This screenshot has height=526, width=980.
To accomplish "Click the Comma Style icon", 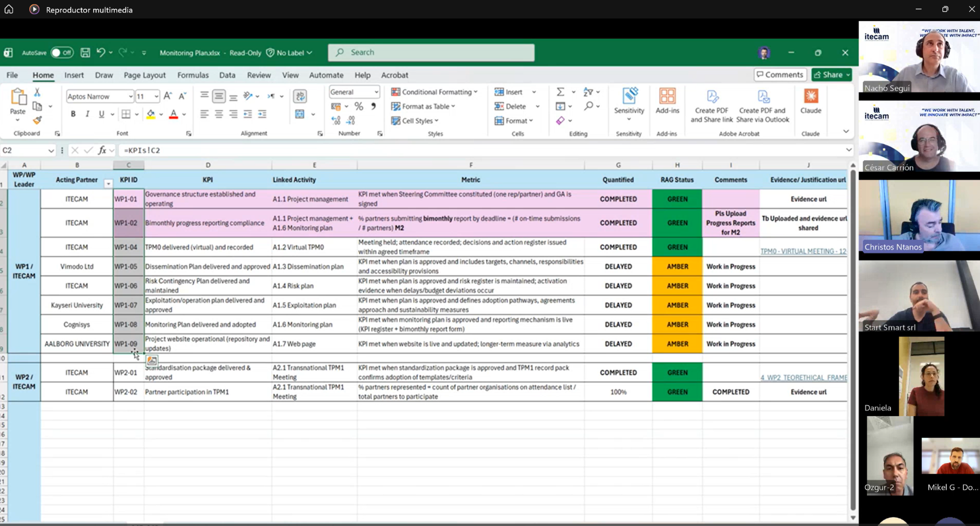I will 373,106.
